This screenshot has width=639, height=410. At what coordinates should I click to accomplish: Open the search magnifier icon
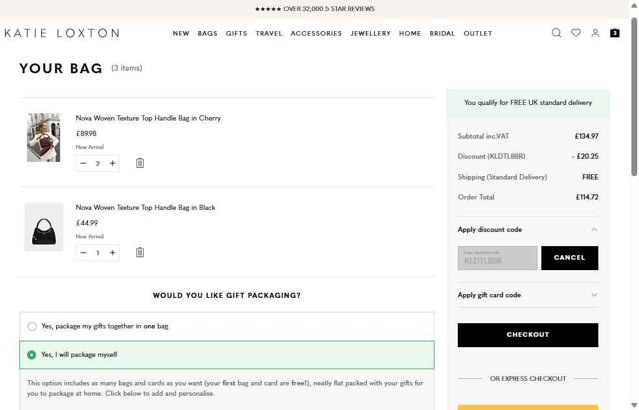[556, 33]
